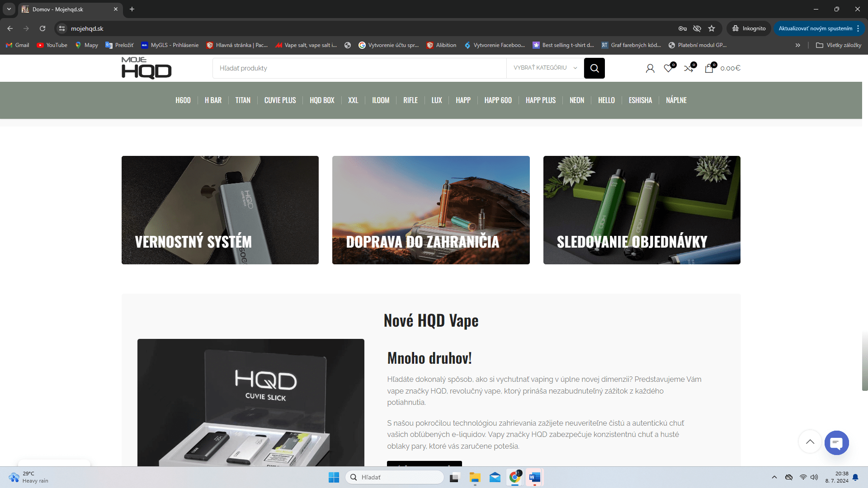Screen dimensions: 868x488
Task: Go to the XXL category
Action: [x=353, y=100]
